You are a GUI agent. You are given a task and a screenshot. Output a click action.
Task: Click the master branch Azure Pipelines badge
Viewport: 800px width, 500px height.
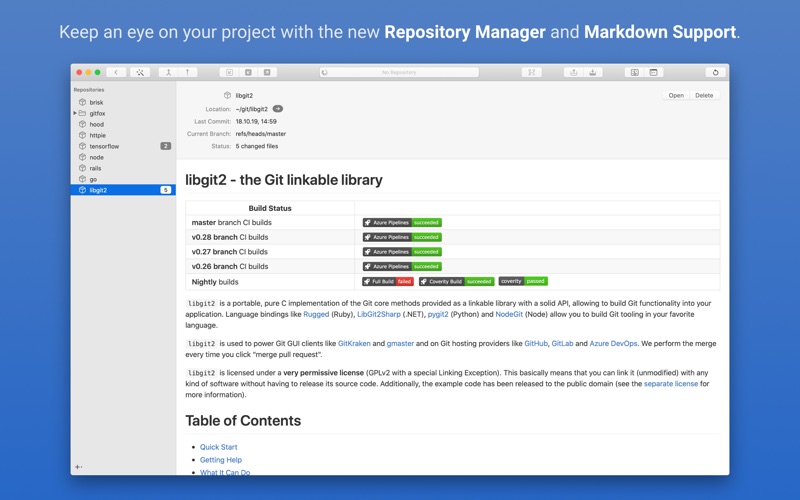tap(402, 222)
